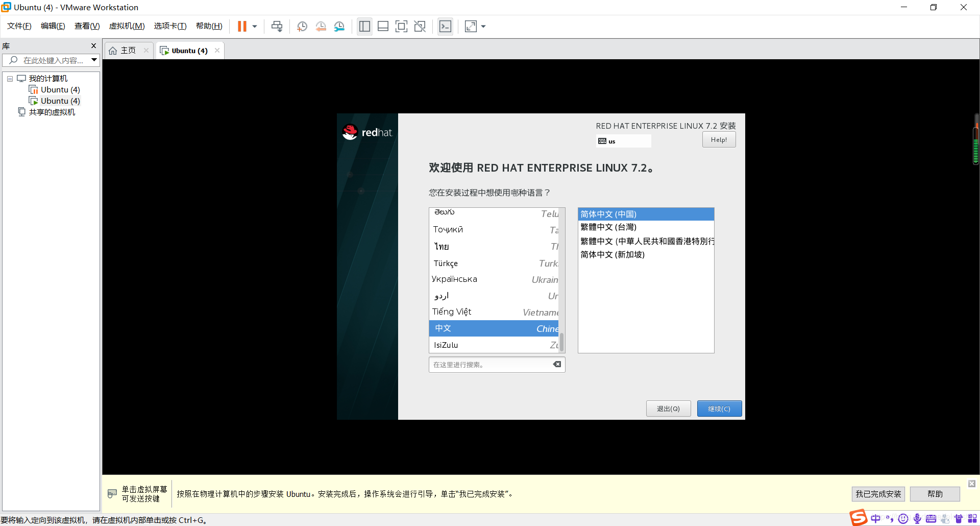
Task: Open the stretch mode dropdown
Action: click(x=483, y=26)
